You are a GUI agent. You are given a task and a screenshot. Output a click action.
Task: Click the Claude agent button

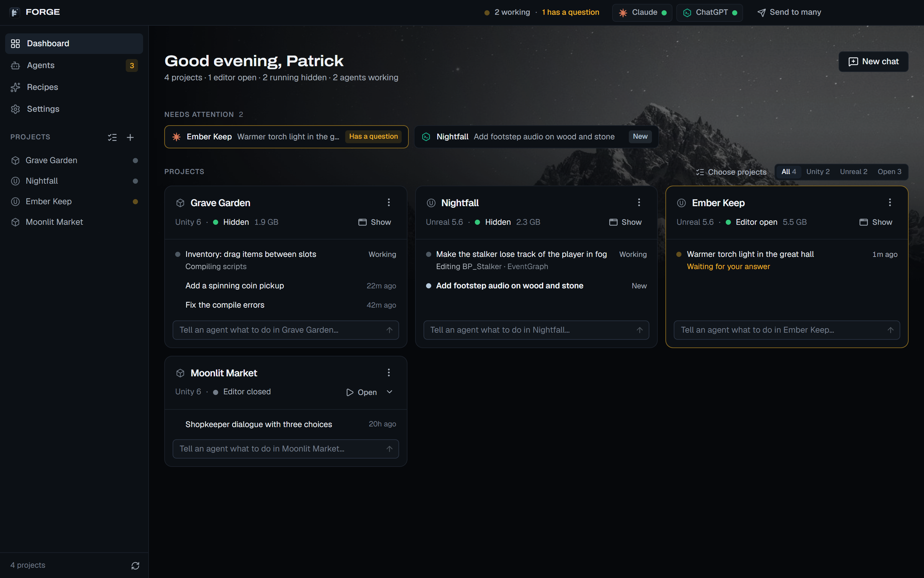642,13
